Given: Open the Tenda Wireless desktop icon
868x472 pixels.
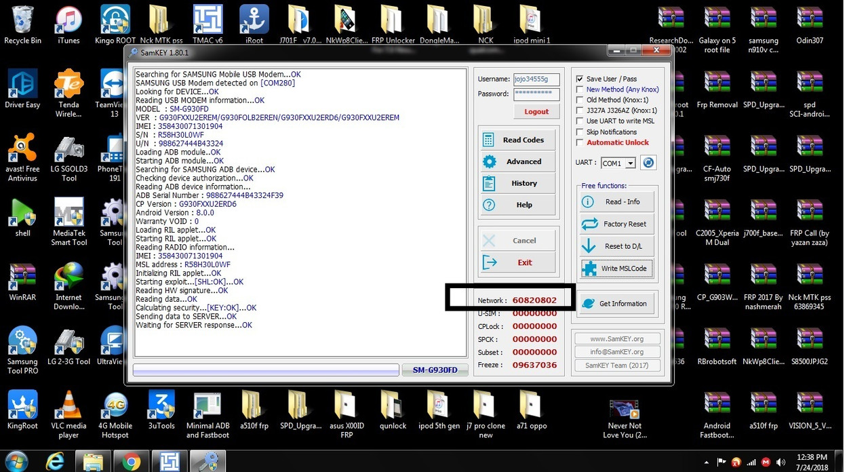Looking at the screenshot, I should [x=68, y=93].
